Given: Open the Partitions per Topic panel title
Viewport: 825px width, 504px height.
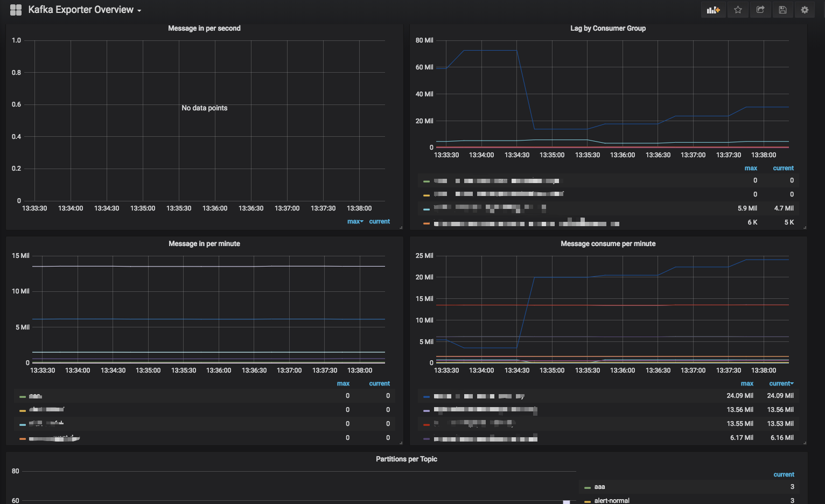Looking at the screenshot, I should coord(407,459).
